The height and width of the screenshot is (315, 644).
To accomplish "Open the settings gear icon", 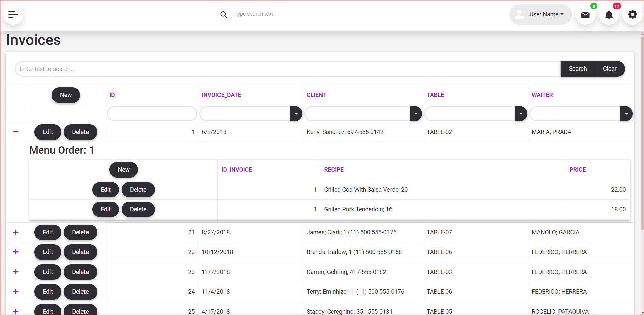I will click(633, 14).
